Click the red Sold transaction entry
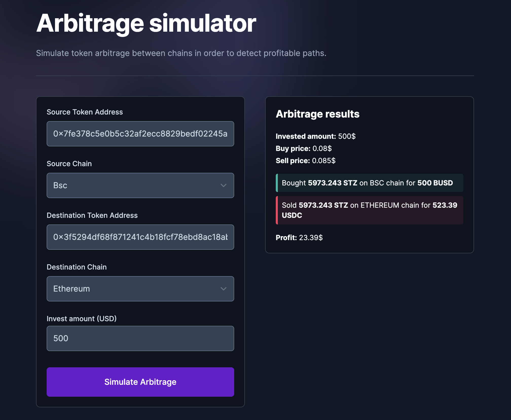 (x=369, y=210)
